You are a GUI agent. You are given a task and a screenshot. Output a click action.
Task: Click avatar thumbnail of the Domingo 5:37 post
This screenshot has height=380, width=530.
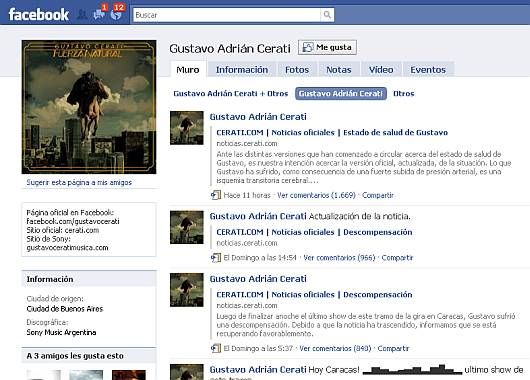coord(187,290)
